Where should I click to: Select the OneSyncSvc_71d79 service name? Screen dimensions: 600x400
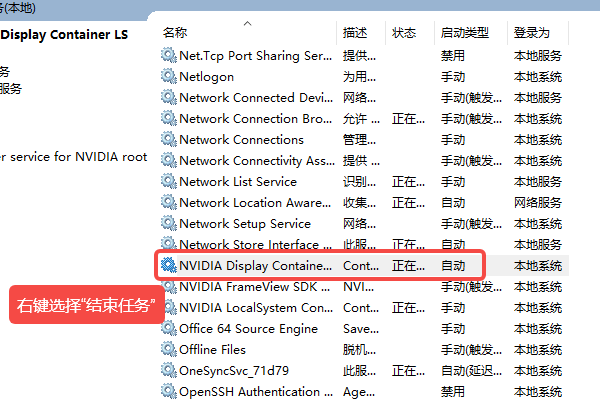pyautogui.click(x=234, y=371)
